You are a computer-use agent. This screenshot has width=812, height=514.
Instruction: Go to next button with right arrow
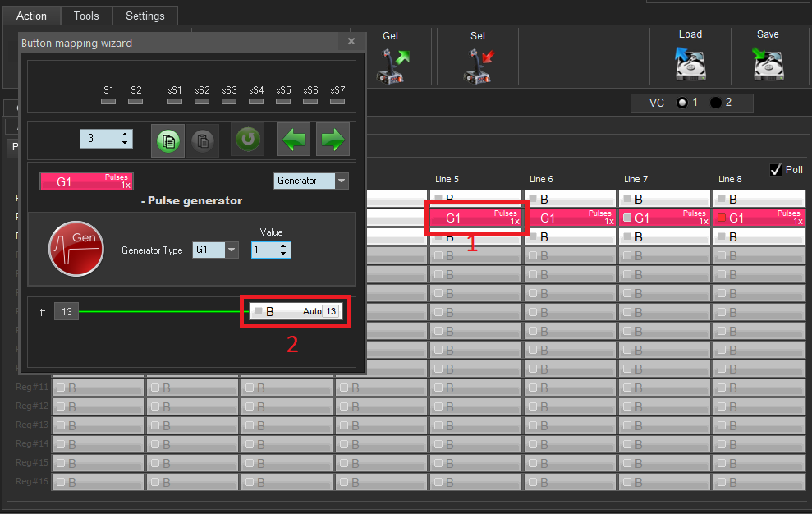tap(333, 140)
